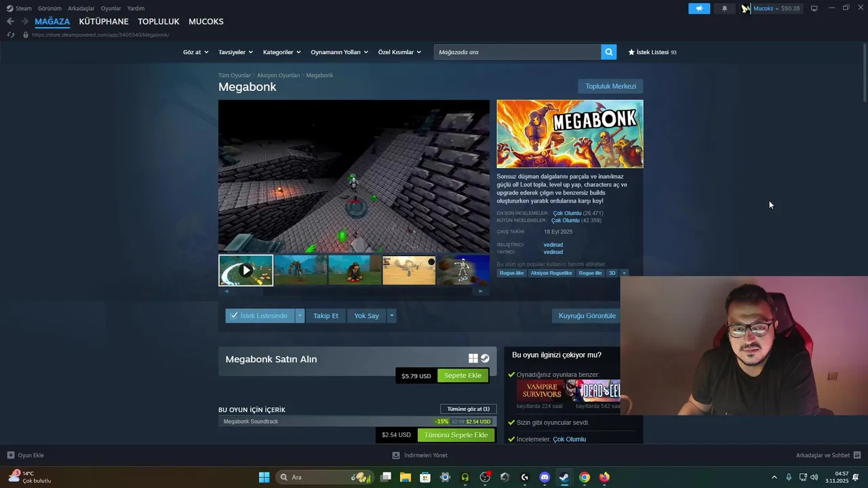This screenshot has height=488, width=868.
Task: Open Microsoft Store from the taskbar
Action: pyautogui.click(x=425, y=477)
